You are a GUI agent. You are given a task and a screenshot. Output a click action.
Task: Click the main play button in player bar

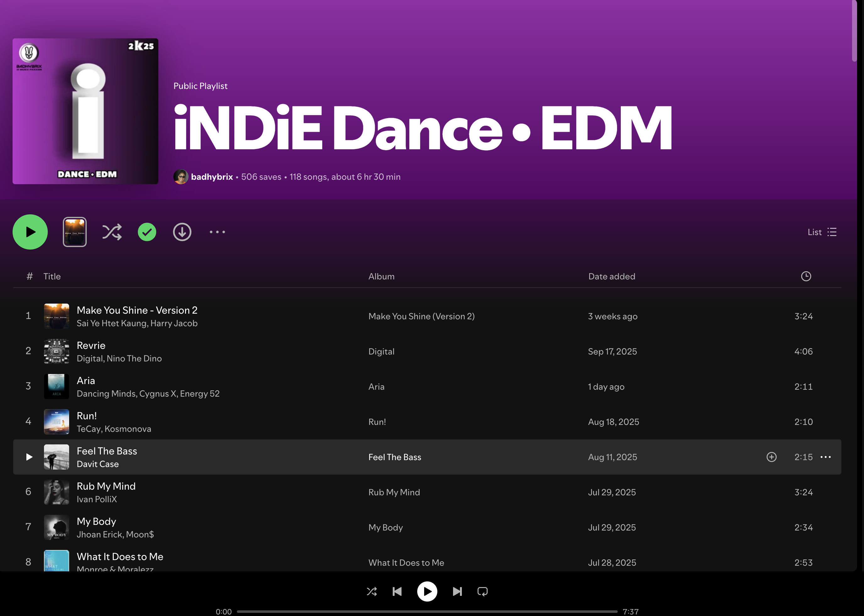(427, 591)
